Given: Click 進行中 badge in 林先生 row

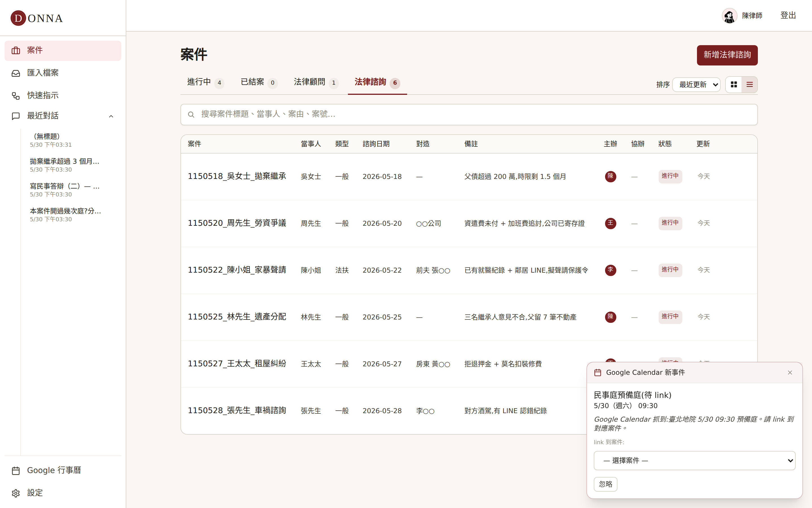Looking at the screenshot, I should (670, 317).
